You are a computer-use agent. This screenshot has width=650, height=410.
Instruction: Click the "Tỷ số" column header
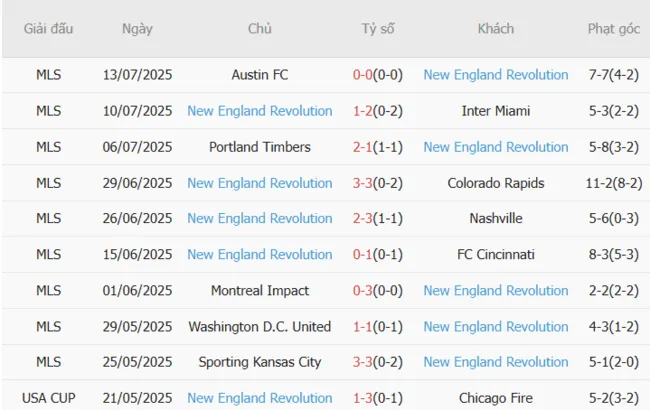coord(378,29)
